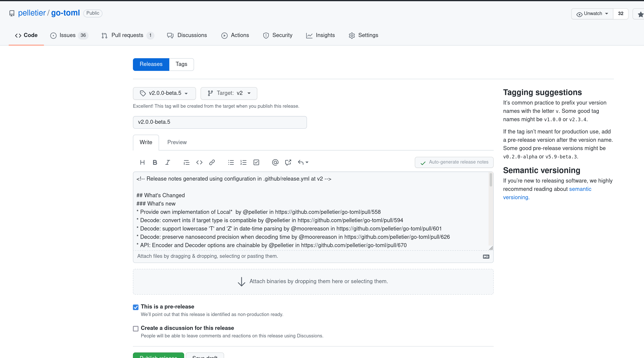The height and width of the screenshot is (358, 644).
Task: Open the semantic versioning link
Action: (x=580, y=189)
